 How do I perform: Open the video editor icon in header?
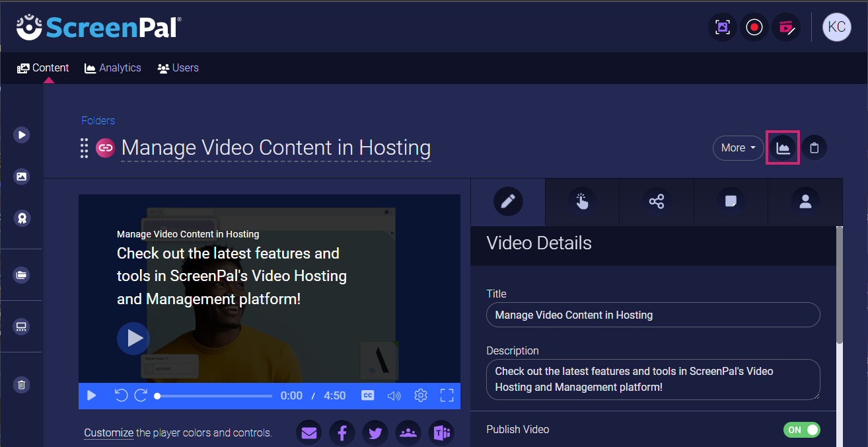[x=786, y=27]
